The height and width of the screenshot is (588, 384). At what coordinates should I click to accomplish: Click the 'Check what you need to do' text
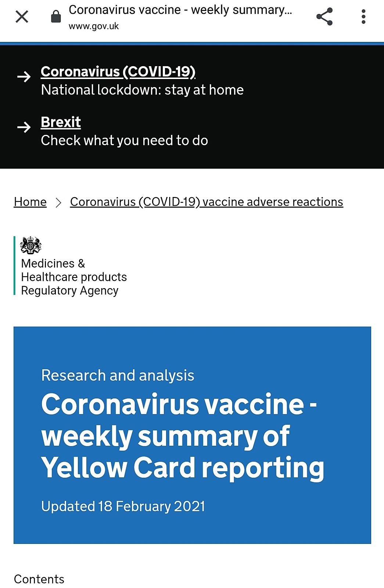[x=124, y=140]
